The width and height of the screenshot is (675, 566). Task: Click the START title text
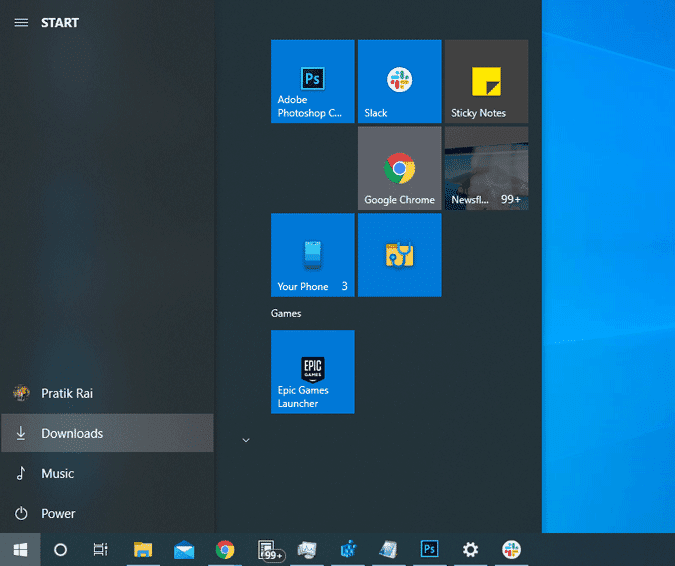[60, 22]
